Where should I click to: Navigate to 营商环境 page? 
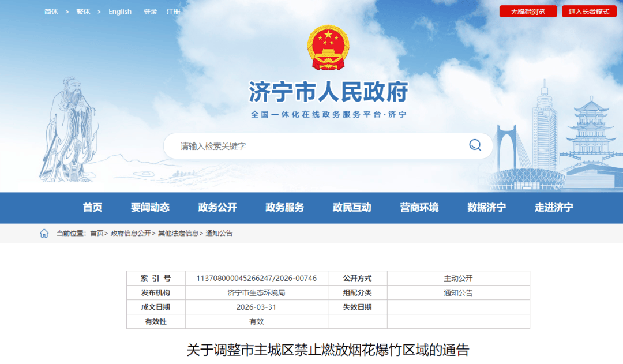click(419, 208)
